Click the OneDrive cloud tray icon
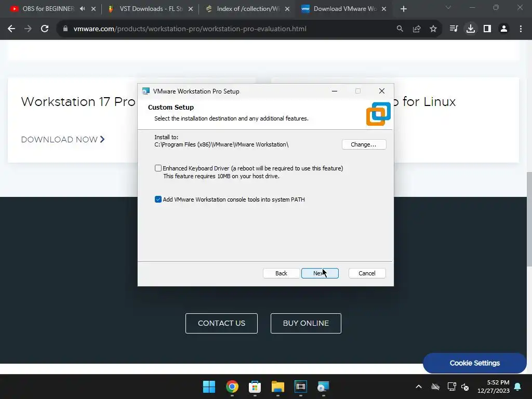Image resolution: width=532 pixels, height=399 pixels. [435, 387]
